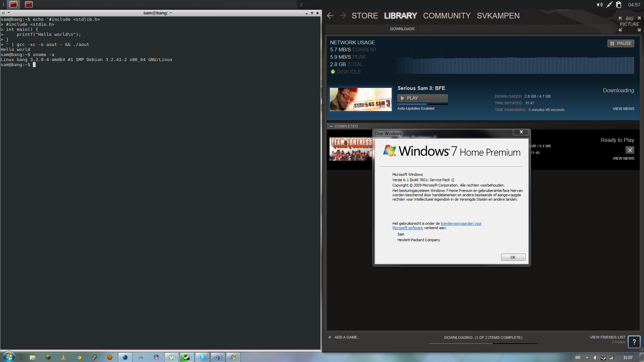
Task: Click the Linux panel volume icon
Action: (x=599, y=5)
